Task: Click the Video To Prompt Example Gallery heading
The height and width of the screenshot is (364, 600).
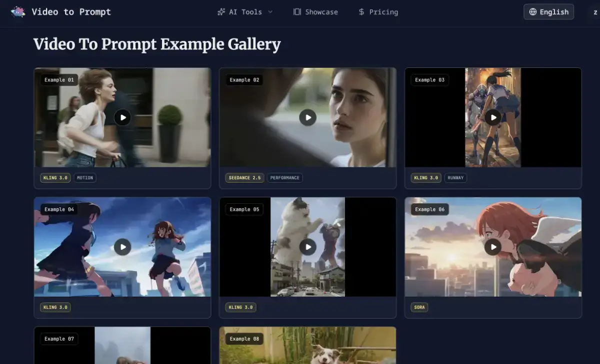Action: pos(157,44)
